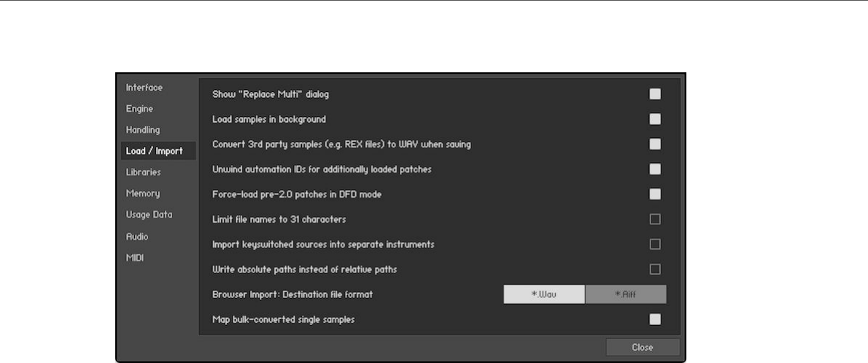Toggle Unwind automation IDs checkbox

pos(655,169)
